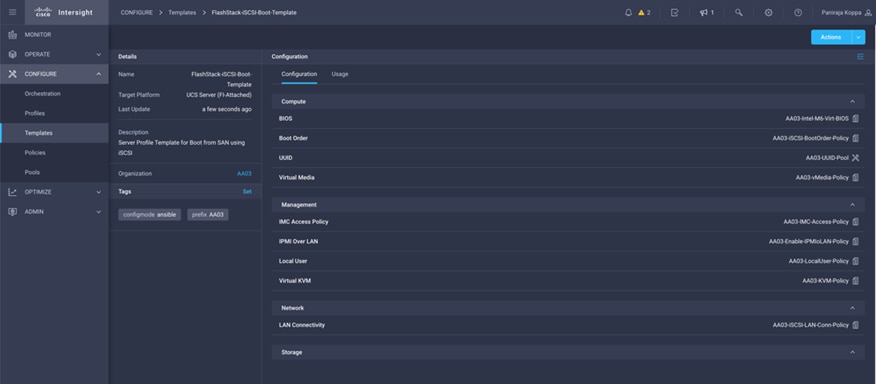Screen dimensions: 876x384
Task: Click the Optimize graph icon in the sidebar
Action: coord(12,192)
